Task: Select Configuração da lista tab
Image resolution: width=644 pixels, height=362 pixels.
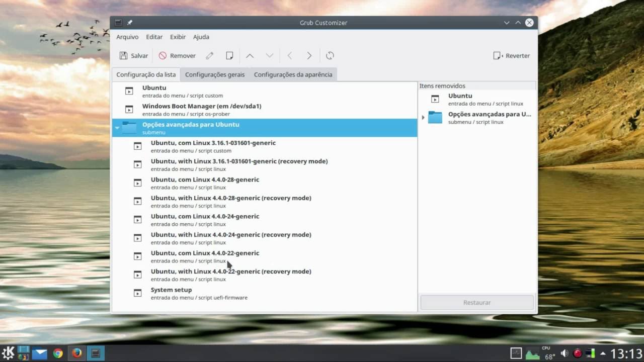Action: point(146,74)
